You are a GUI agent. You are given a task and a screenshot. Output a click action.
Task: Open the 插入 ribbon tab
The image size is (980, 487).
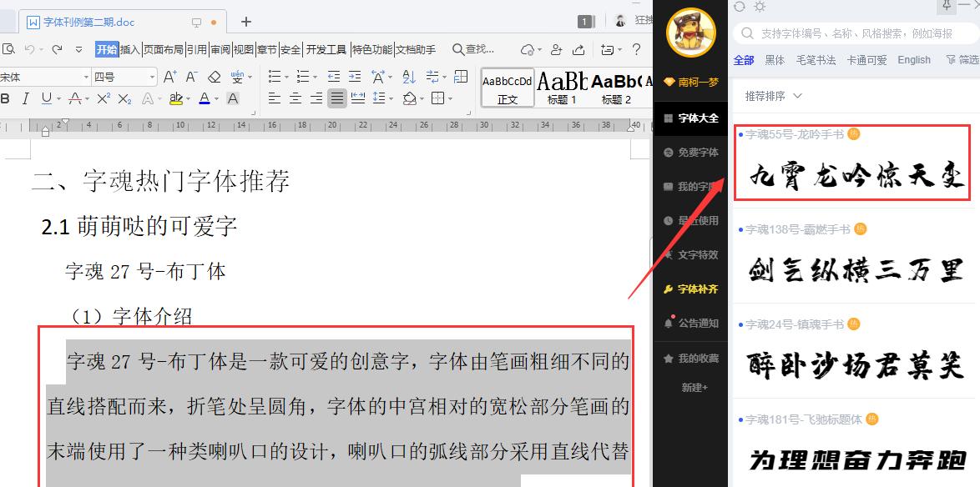click(130, 49)
